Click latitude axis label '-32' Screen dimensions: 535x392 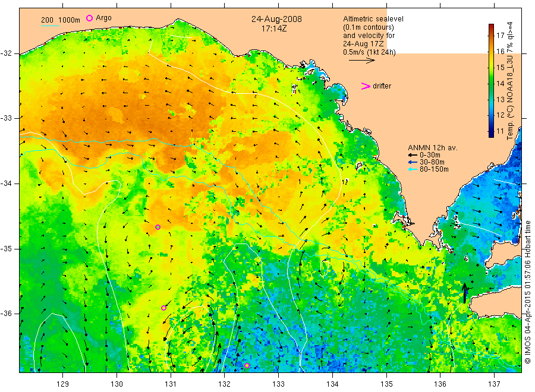pyautogui.click(x=6, y=53)
